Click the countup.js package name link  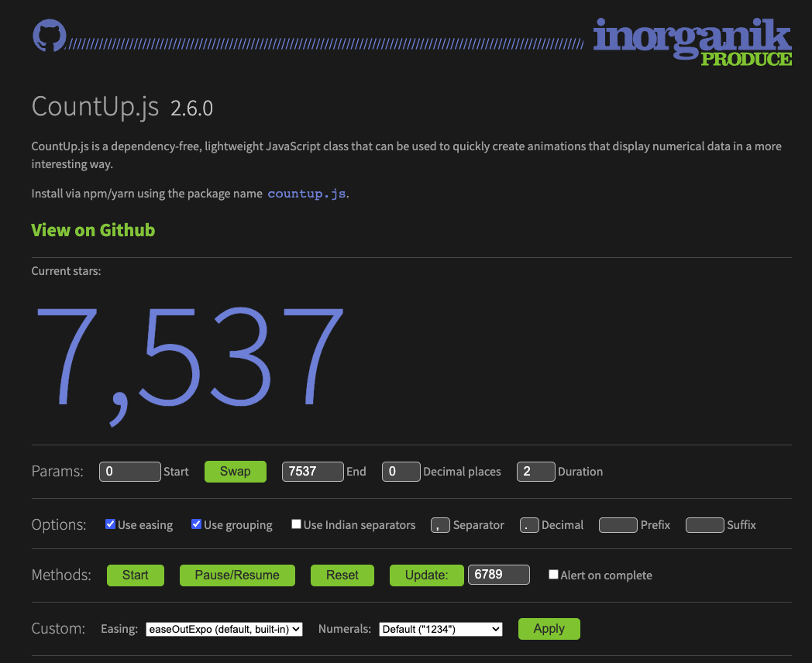click(x=307, y=194)
